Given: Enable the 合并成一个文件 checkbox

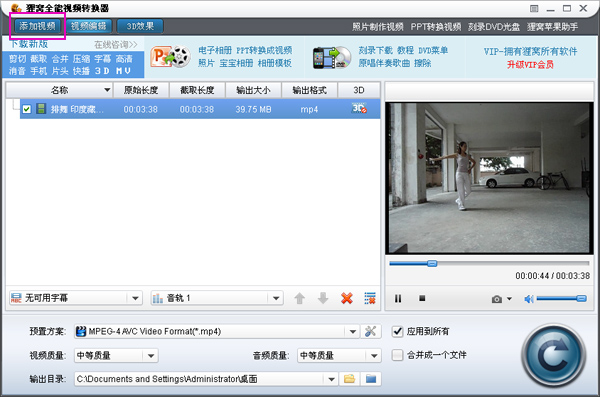Looking at the screenshot, I should click(x=398, y=355).
